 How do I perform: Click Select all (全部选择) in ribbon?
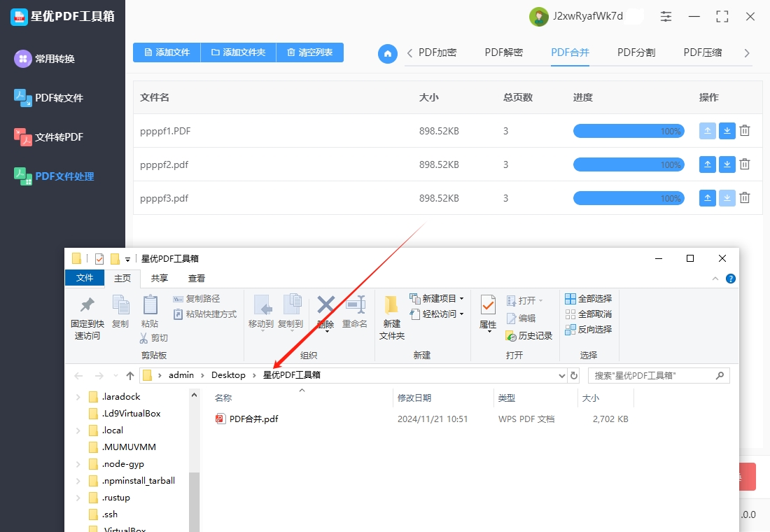coord(588,299)
